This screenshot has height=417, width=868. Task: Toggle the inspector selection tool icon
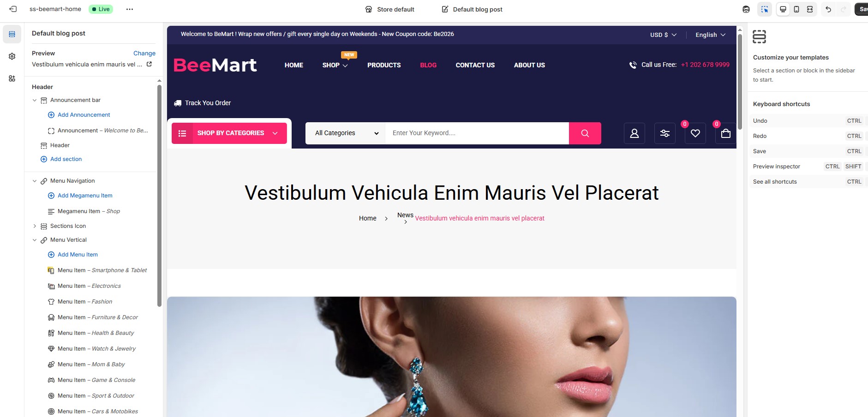coord(765,9)
